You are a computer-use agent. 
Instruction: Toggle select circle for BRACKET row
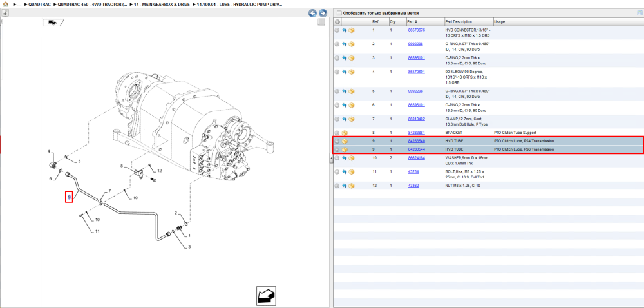337,133
